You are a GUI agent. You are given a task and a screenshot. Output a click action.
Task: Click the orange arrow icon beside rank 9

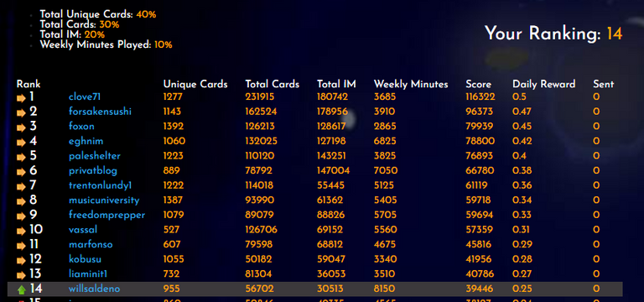(x=21, y=216)
